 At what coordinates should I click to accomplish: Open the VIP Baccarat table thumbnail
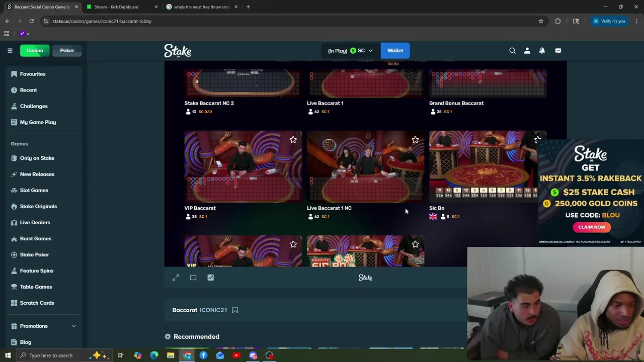click(243, 166)
